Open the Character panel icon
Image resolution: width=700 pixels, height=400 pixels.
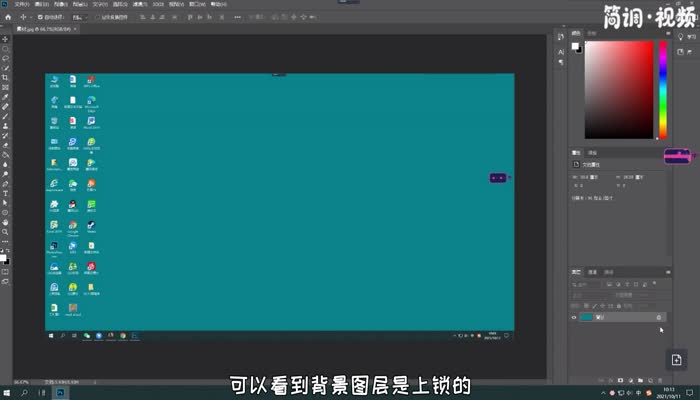[x=561, y=52]
